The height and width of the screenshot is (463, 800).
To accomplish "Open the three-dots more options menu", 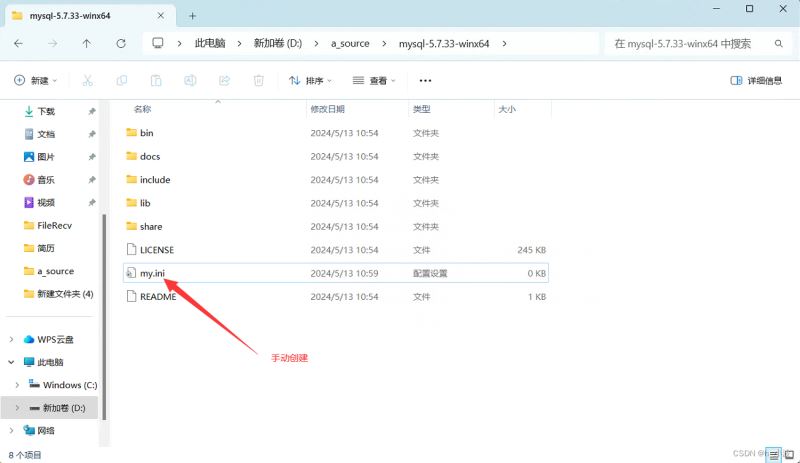I will click(425, 80).
